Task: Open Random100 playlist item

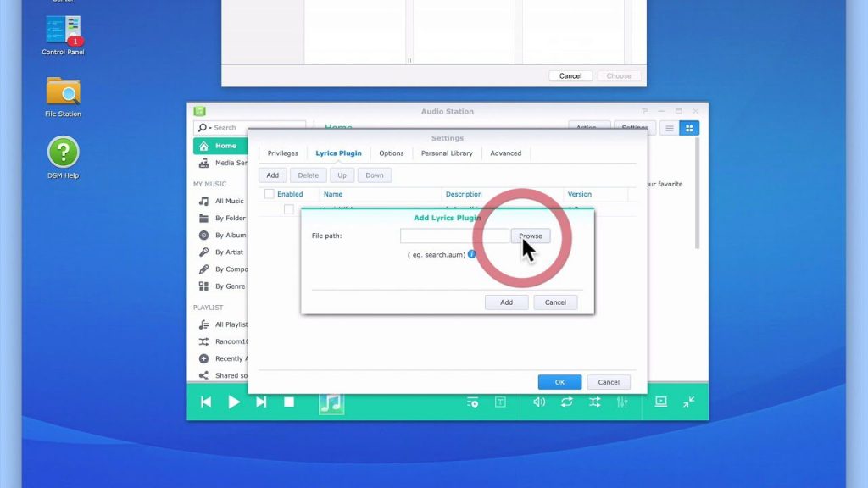Action: click(x=221, y=341)
